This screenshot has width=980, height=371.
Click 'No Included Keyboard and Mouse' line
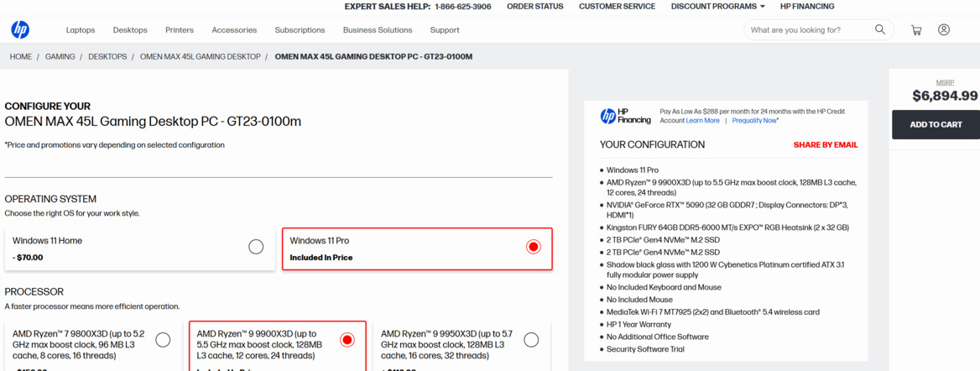tap(664, 287)
